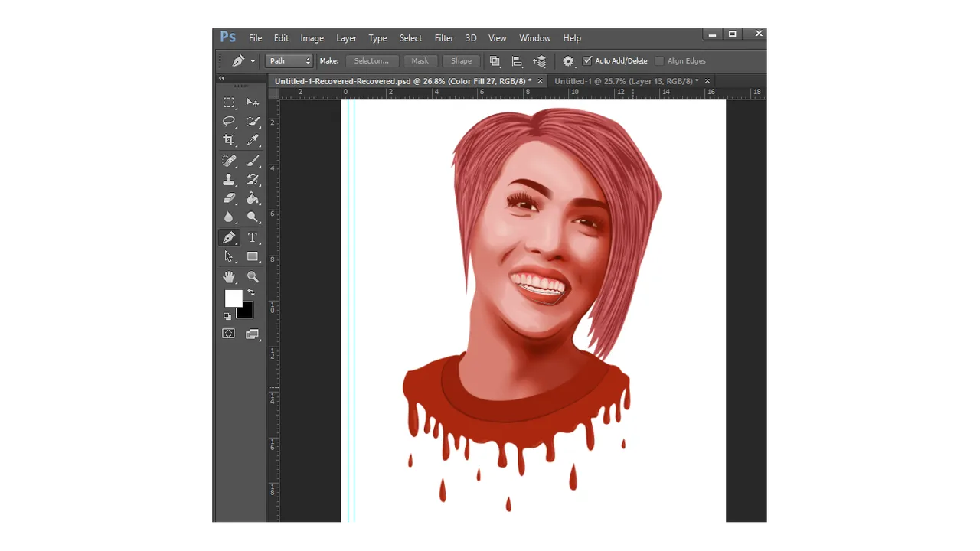
Task: Open pen tool gear settings
Action: (568, 61)
